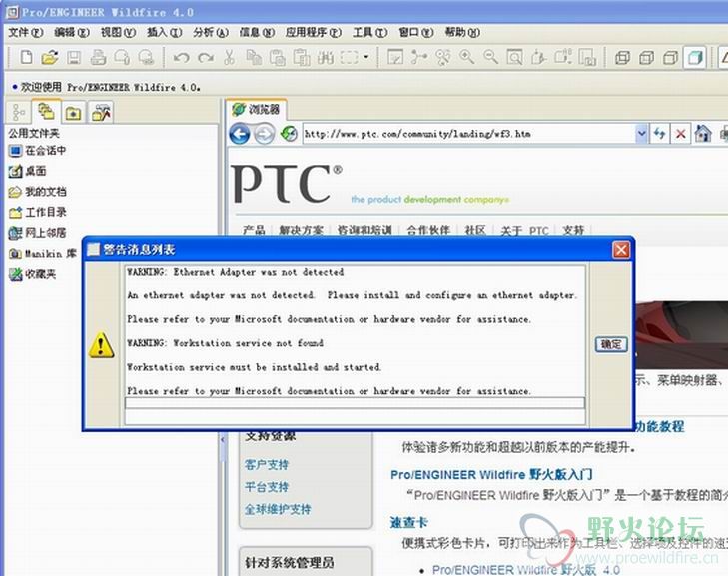Image resolution: width=728 pixels, height=576 pixels.
Task: Open the 文件(F) menu
Action: [x=26, y=32]
